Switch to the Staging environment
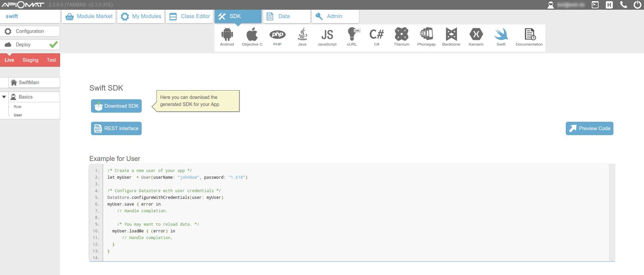Screen dimensions: 644x275 coord(31,60)
